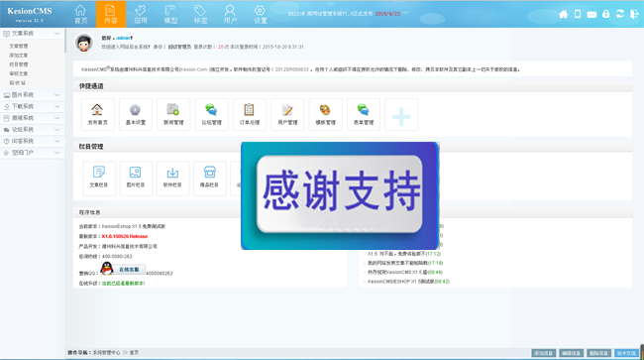Open the 设置 settings tab with gear icon
The height and width of the screenshot is (360, 644).
[260, 14]
